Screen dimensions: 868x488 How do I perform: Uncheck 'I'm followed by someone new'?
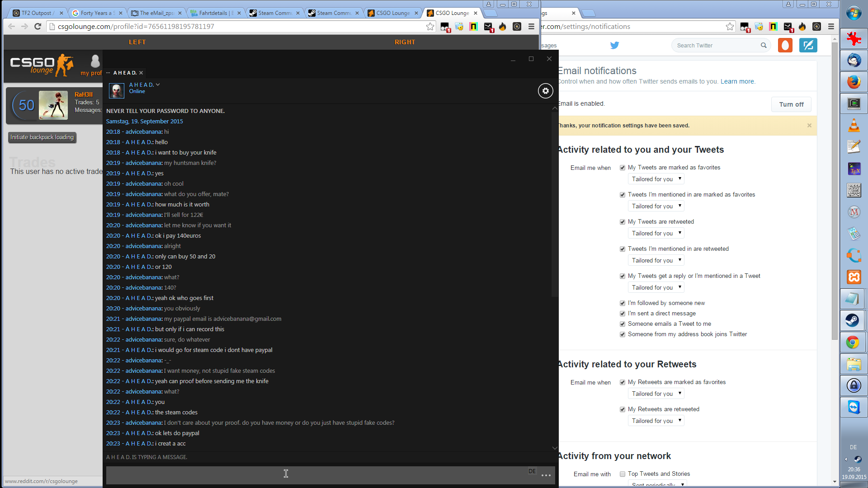pyautogui.click(x=623, y=303)
